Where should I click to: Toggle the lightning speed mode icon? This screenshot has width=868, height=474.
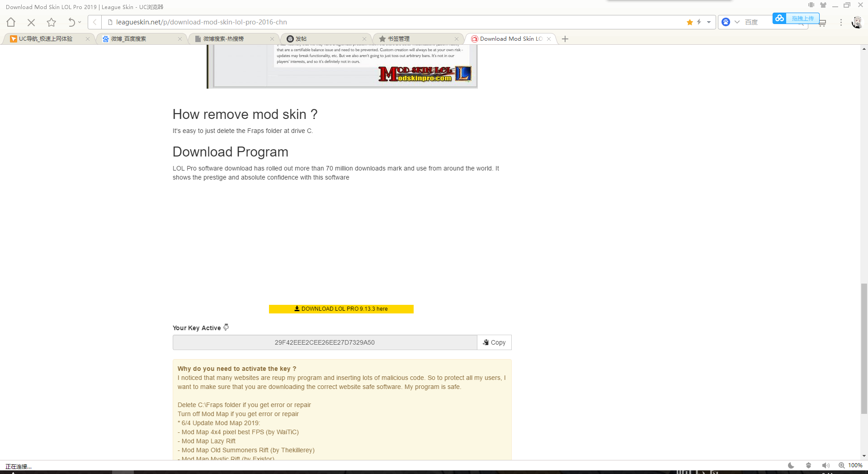pos(699,22)
